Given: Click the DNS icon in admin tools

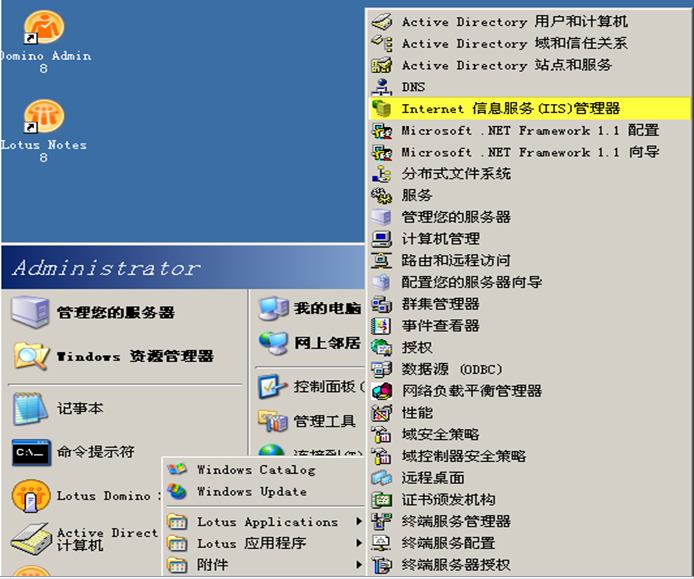Looking at the screenshot, I should coord(382,87).
